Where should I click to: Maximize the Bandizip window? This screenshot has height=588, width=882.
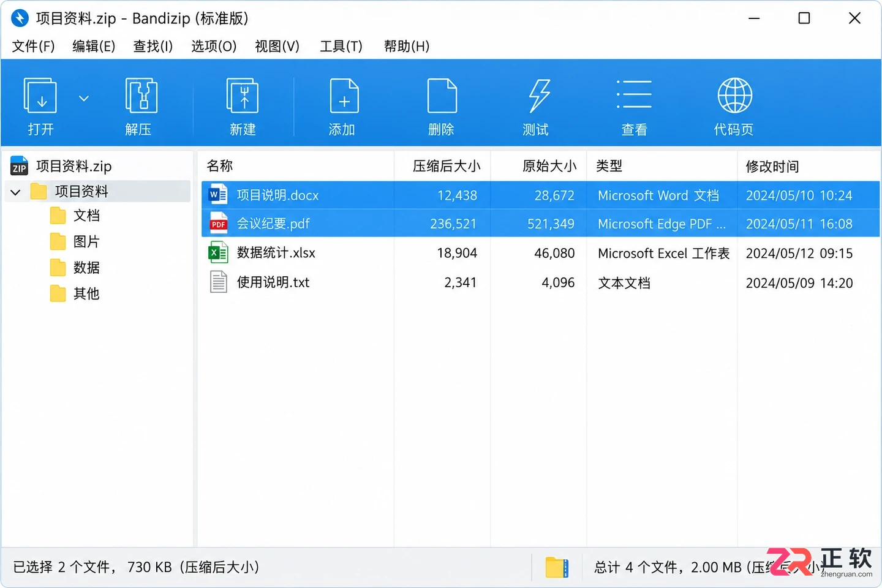pos(804,18)
